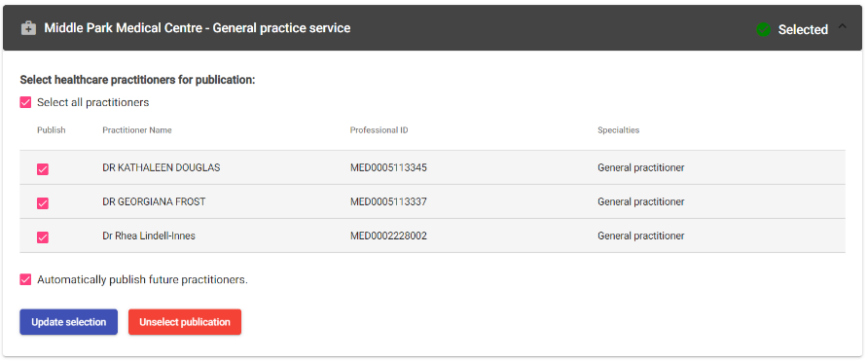Click Middle Park Medical Centre header title
This screenshot has width=868, height=363.
coord(198,28)
